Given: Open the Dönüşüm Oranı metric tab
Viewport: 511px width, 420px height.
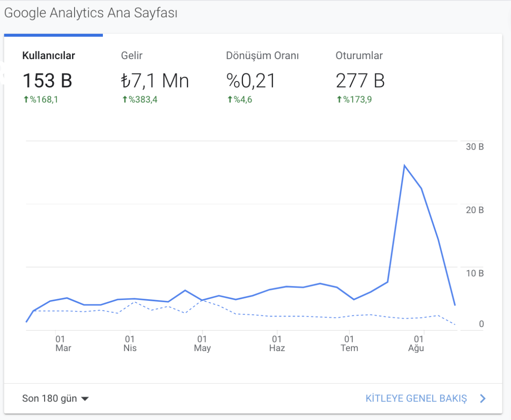Looking at the screenshot, I should tap(262, 56).
